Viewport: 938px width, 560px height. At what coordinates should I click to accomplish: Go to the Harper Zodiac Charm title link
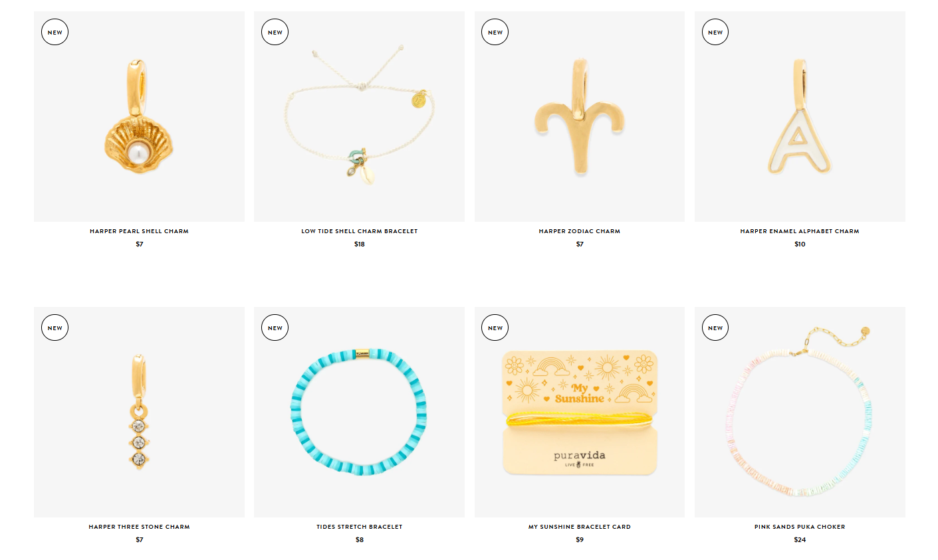pyautogui.click(x=579, y=231)
